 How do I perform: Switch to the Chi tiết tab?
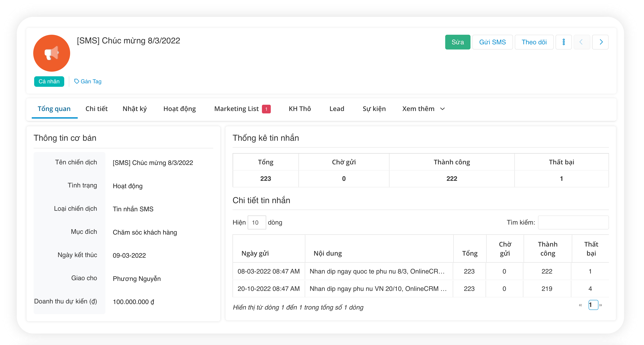pyautogui.click(x=97, y=109)
